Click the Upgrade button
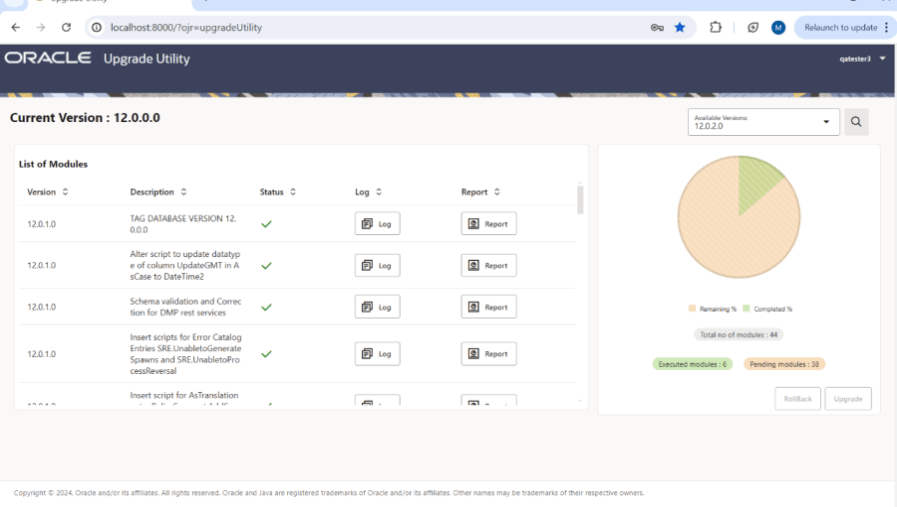 point(848,399)
